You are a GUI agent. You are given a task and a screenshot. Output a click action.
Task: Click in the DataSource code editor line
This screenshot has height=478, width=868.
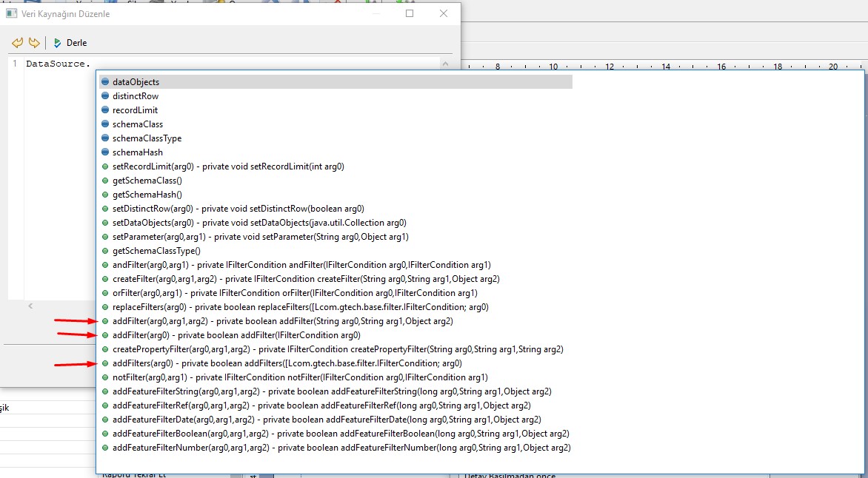59,64
